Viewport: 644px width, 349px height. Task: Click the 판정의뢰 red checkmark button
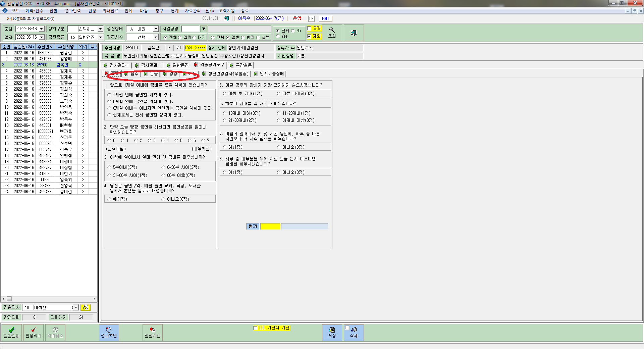[x=33, y=332]
